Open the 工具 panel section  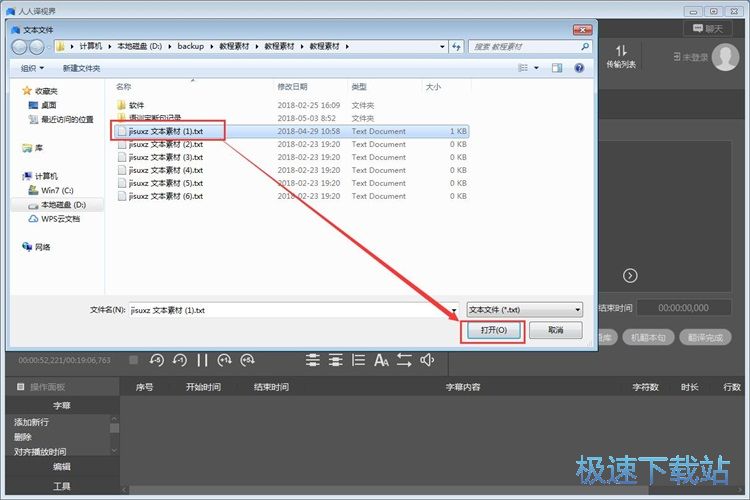62,486
